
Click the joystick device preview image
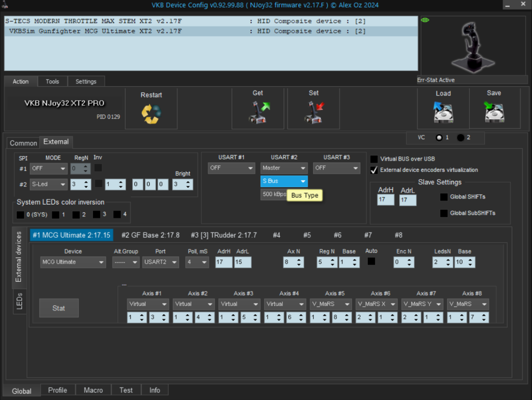pyautogui.click(x=472, y=44)
